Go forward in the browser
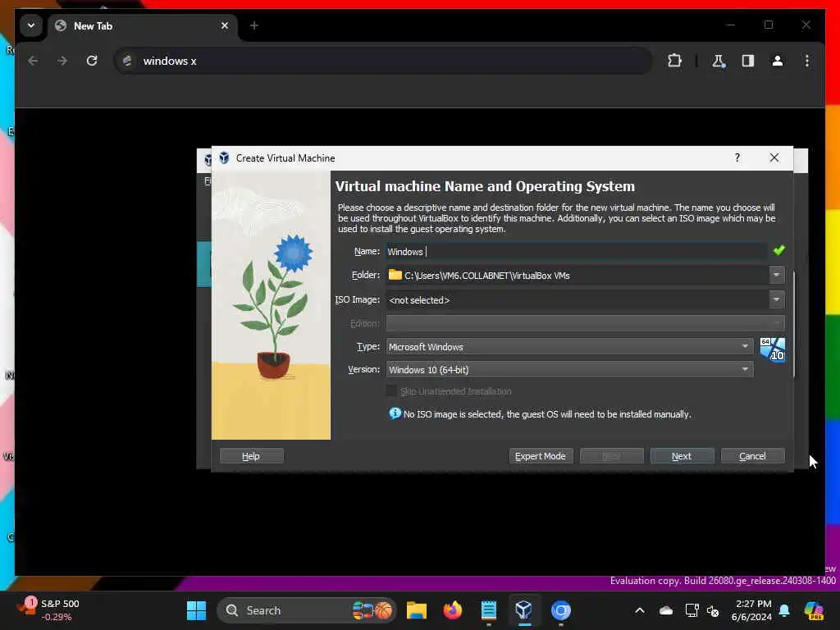The height and width of the screenshot is (630, 840). coord(62,61)
